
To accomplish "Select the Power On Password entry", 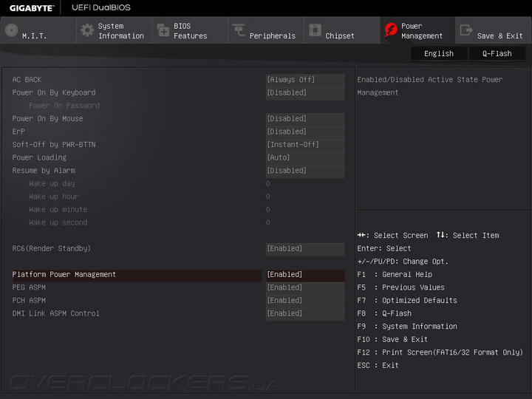I will tap(64, 106).
